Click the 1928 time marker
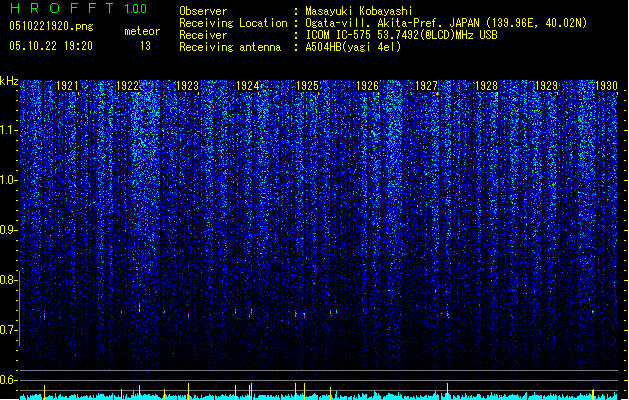 486,85
